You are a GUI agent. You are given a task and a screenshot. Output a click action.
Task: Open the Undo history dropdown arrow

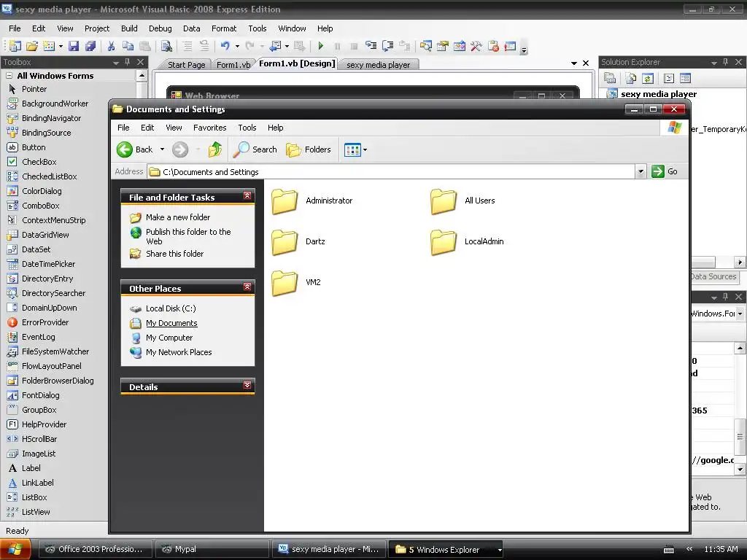[x=237, y=46]
